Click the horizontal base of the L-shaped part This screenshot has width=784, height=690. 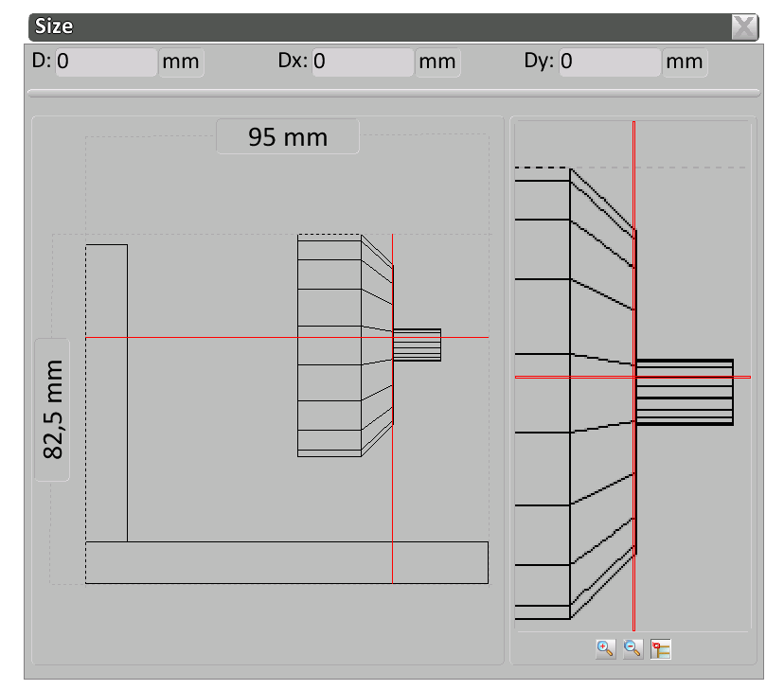tap(286, 562)
